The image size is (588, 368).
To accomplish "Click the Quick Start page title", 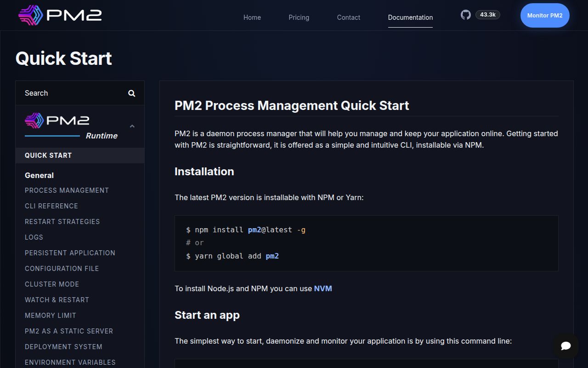I will coord(64,58).
